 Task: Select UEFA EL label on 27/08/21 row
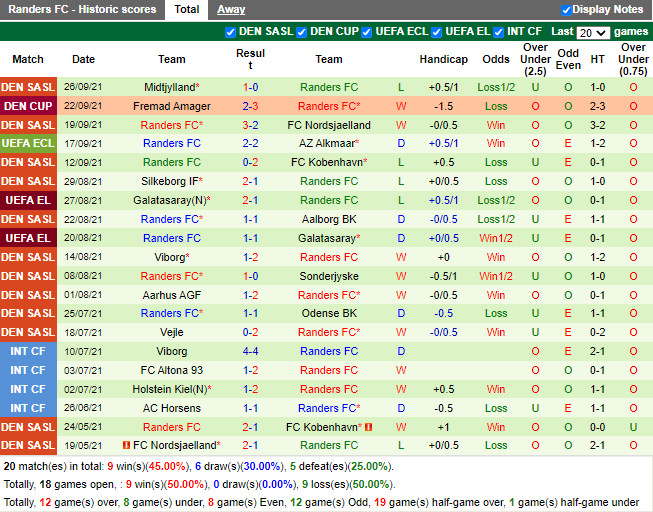[x=28, y=200]
